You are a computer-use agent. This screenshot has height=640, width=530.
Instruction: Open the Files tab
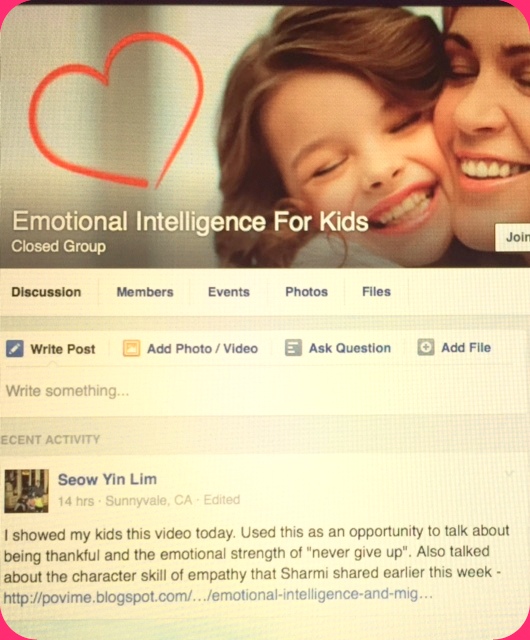(x=376, y=291)
